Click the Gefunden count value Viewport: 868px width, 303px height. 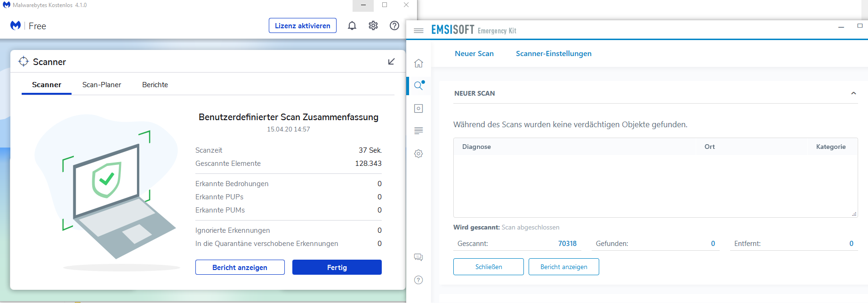coord(713,244)
